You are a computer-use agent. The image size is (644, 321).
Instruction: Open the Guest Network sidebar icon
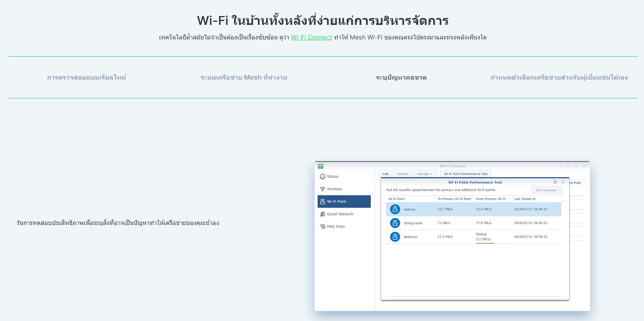[x=323, y=214]
